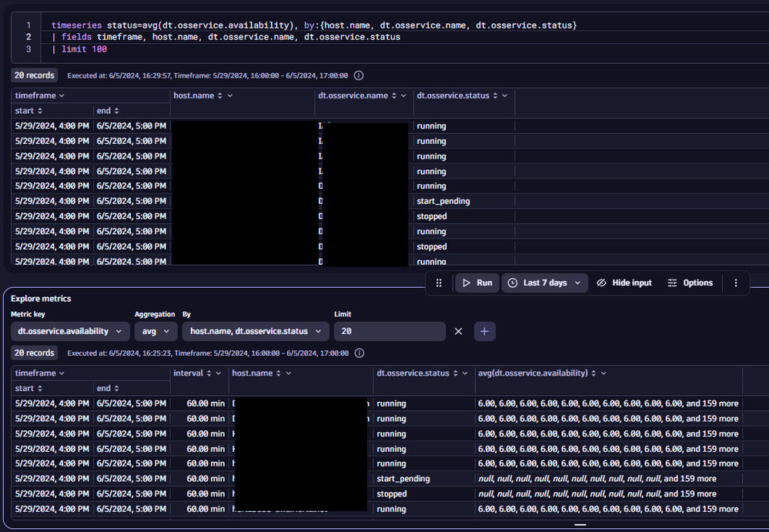Sort upper table by dt.osservice.name
Image resolution: width=769 pixels, height=532 pixels.
pyautogui.click(x=393, y=95)
